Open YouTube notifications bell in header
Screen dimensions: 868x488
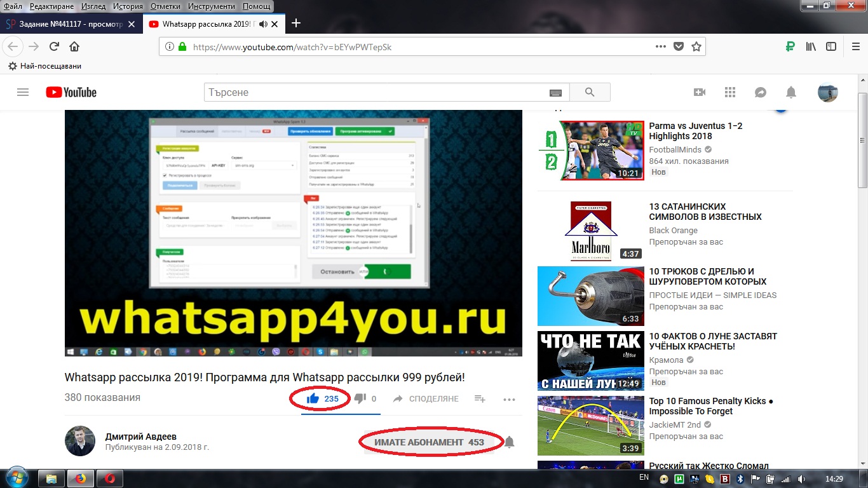791,92
